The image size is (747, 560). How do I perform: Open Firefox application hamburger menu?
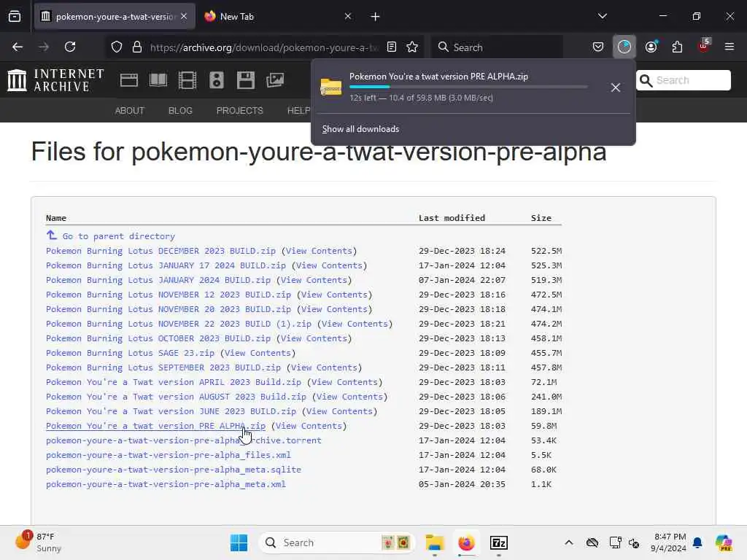click(729, 47)
